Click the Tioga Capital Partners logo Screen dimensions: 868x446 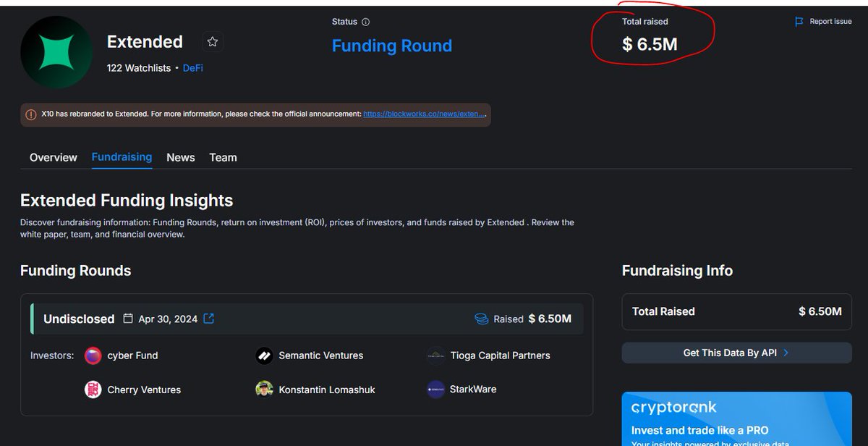[435, 355]
